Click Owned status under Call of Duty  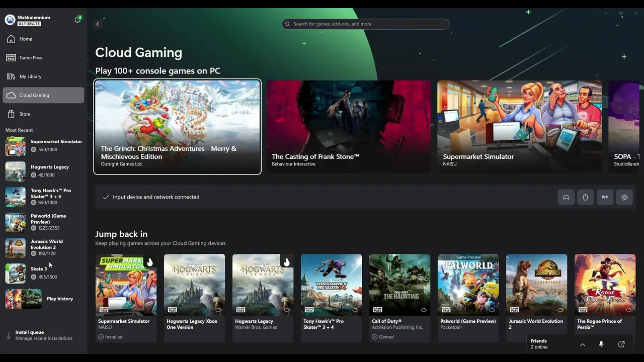[x=383, y=337]
